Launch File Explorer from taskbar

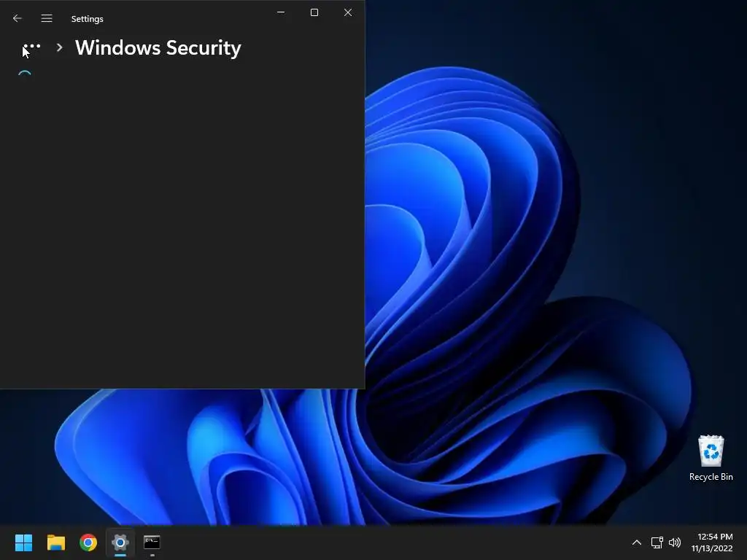pos(55,542)
